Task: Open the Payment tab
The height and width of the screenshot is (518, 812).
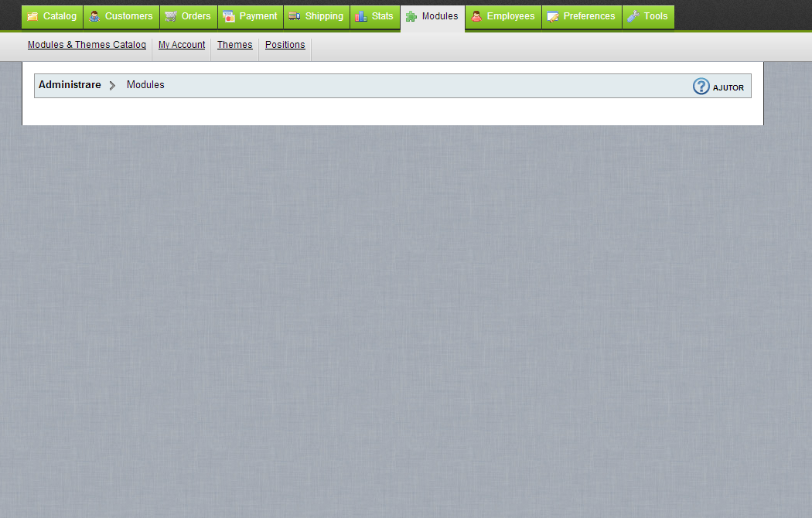Action: pos(251,17)
